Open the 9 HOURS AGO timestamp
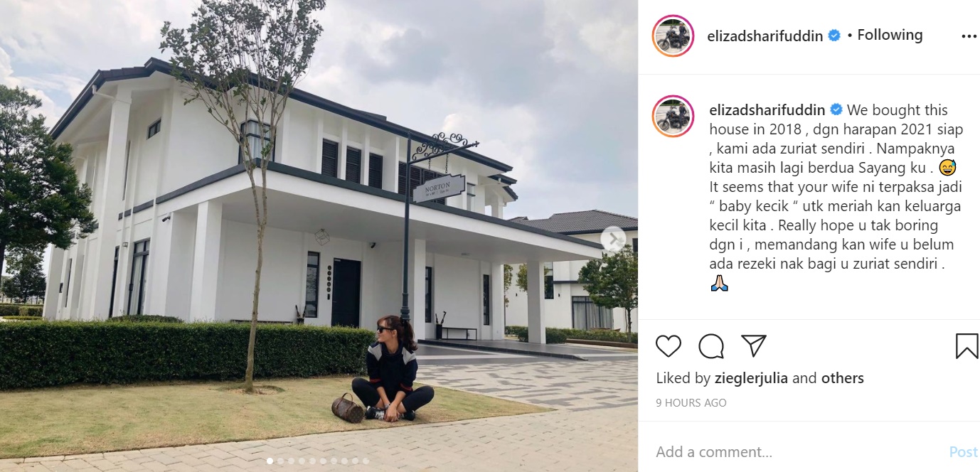Screen dimensions: 980x472 point(691,403)
